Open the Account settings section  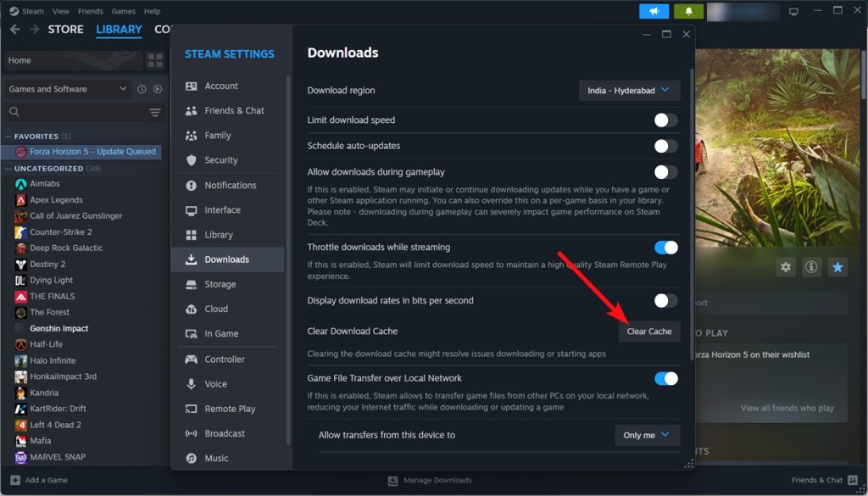tap(221, 86)
